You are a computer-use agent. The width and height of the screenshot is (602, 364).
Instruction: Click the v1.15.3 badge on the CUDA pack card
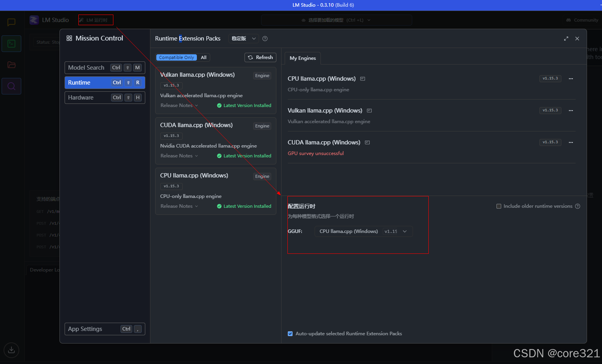[171, 136]
